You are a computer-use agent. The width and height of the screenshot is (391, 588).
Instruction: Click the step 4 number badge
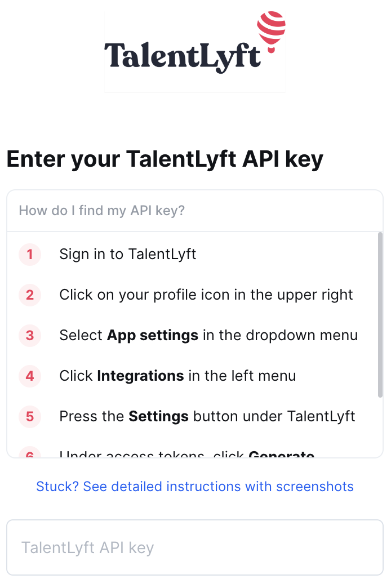30,376
